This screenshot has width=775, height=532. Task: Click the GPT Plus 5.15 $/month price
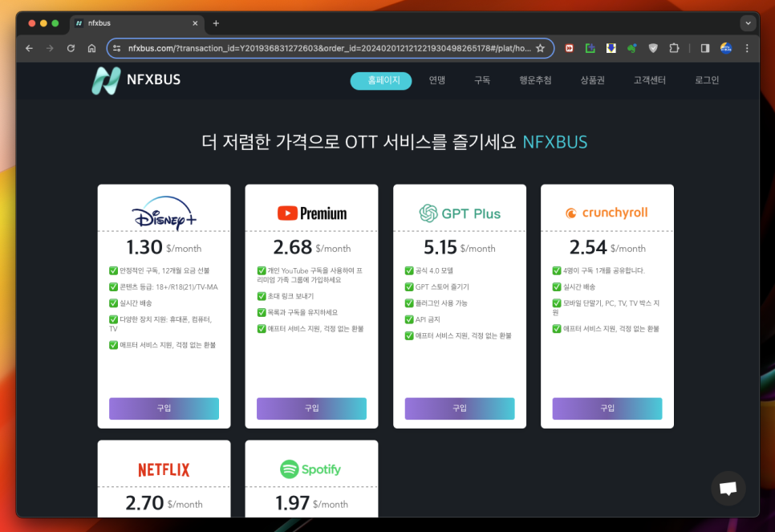459,247
